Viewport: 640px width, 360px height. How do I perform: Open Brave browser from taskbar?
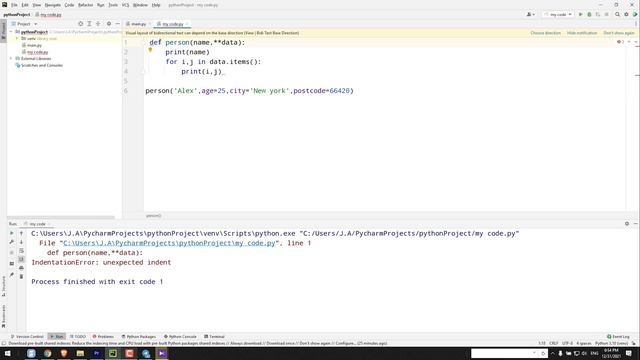64,353
